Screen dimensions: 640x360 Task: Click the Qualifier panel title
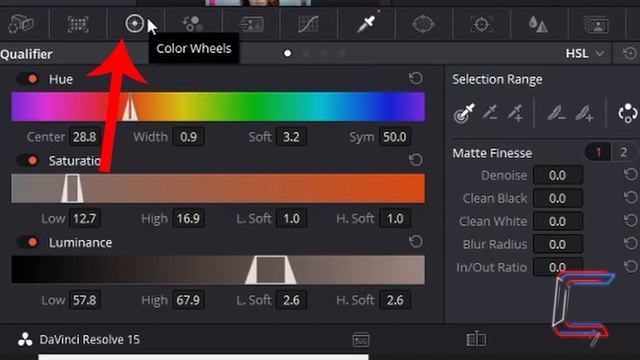pyautogui.click(x=26, y=54)
